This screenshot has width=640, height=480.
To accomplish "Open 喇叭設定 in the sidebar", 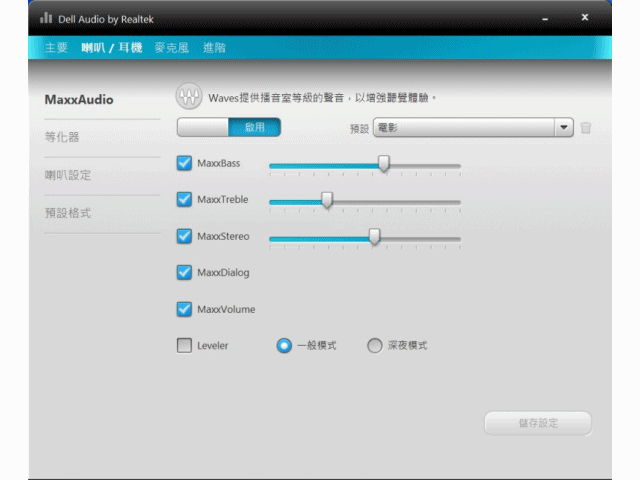I will (68, 175).
